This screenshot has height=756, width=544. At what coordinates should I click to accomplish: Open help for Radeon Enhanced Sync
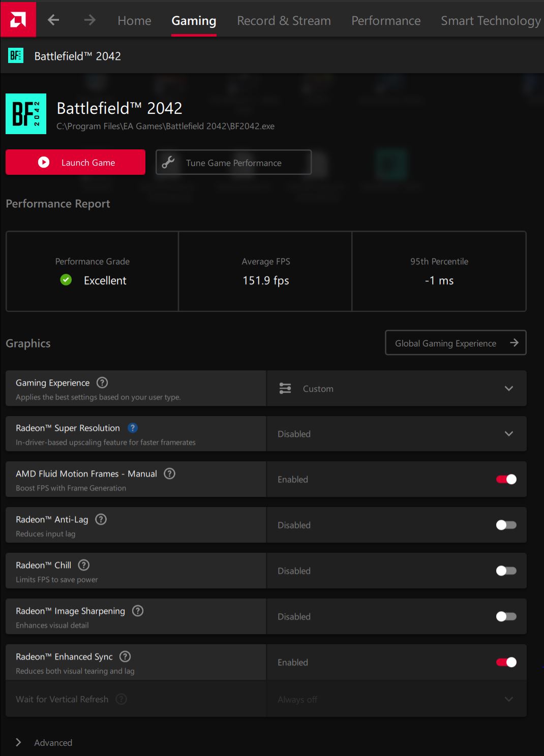[x=125, y=656]
